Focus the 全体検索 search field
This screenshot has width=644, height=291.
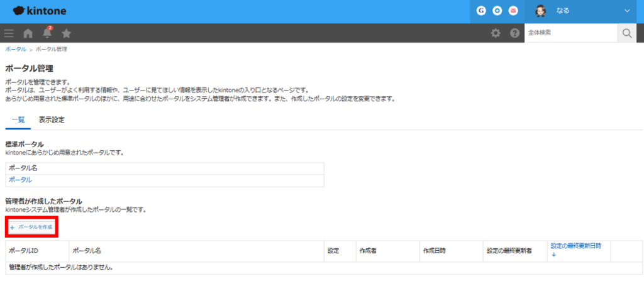[x=570, y=33]
